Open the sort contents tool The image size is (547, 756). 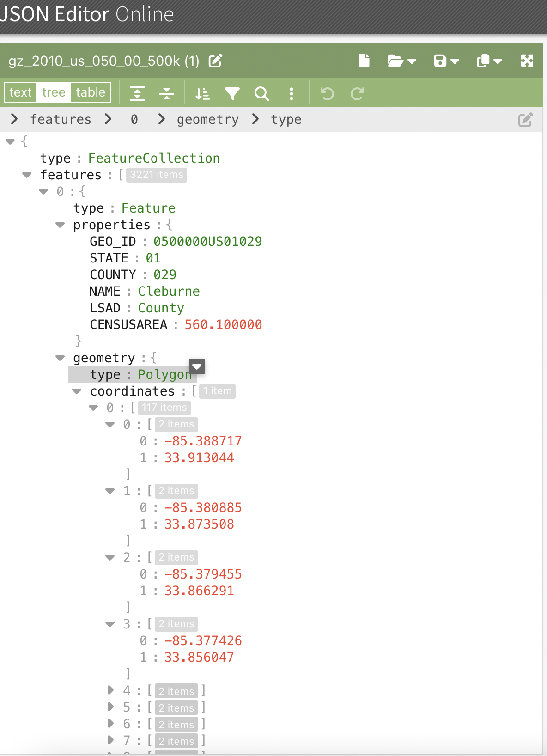point(202,94)
